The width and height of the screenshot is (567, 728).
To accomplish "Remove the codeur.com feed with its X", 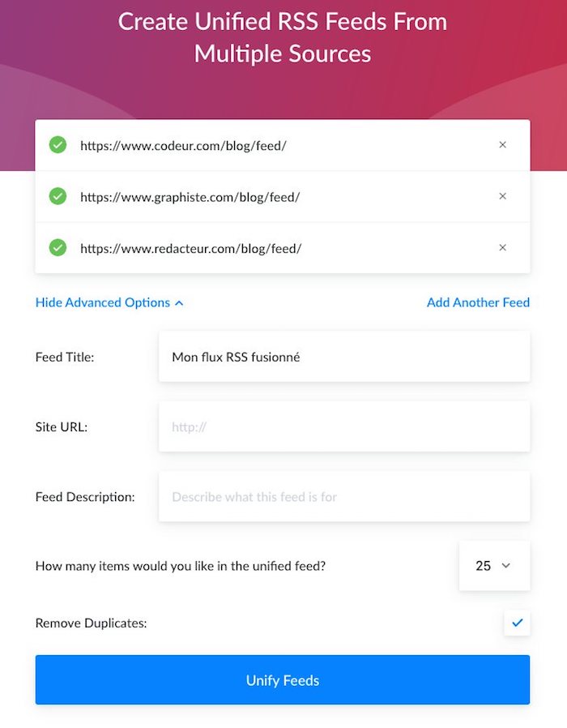I will (502, 145).
